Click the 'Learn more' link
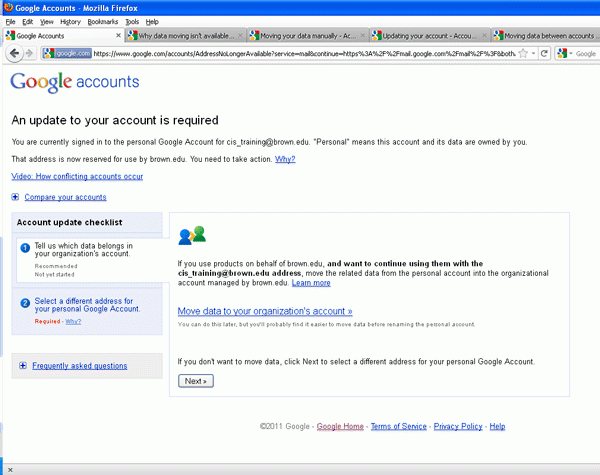The height and width of the screenshot is (475, 600). pos(311,283)
